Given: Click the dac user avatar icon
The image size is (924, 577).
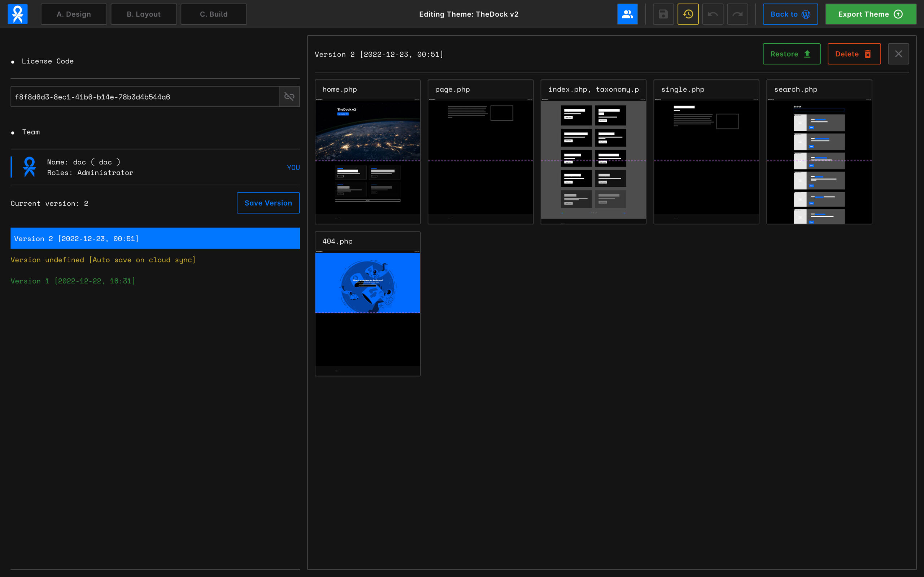Looking at the screenshot, I should click(x=29, y=167).
